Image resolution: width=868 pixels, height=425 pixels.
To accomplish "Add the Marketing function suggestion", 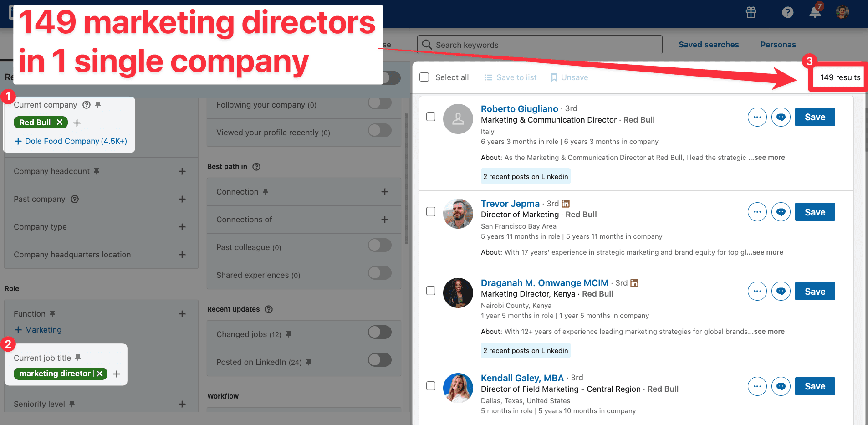I will [38, 330].
